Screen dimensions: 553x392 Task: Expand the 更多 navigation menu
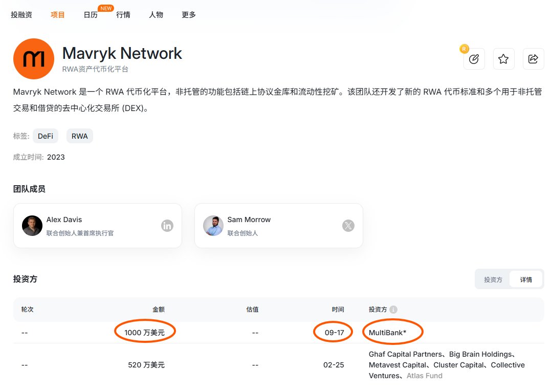click(x=189, y=15)
